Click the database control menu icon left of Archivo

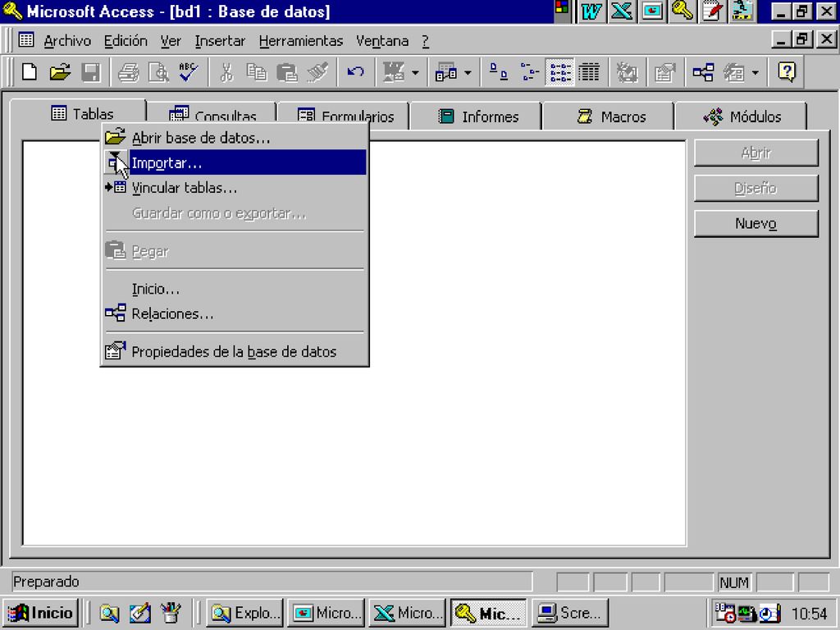tap(25, 39)
